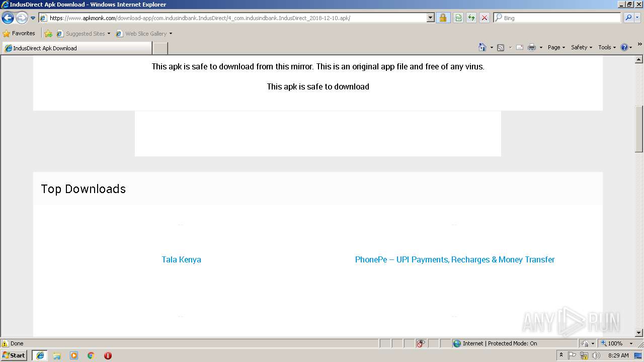
Task: Click the Home icon in command bar
Action: 482,47
